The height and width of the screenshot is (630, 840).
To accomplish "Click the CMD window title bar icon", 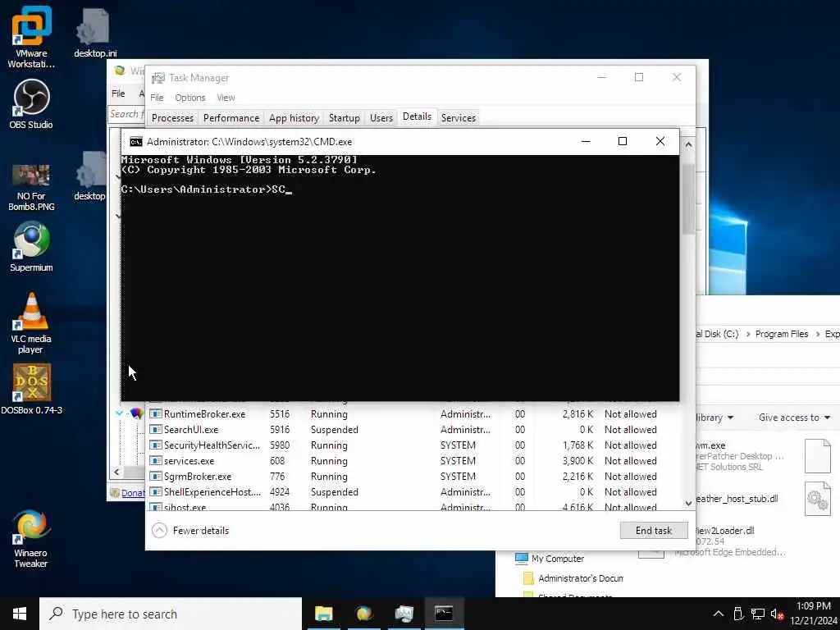I will point(136,141).
